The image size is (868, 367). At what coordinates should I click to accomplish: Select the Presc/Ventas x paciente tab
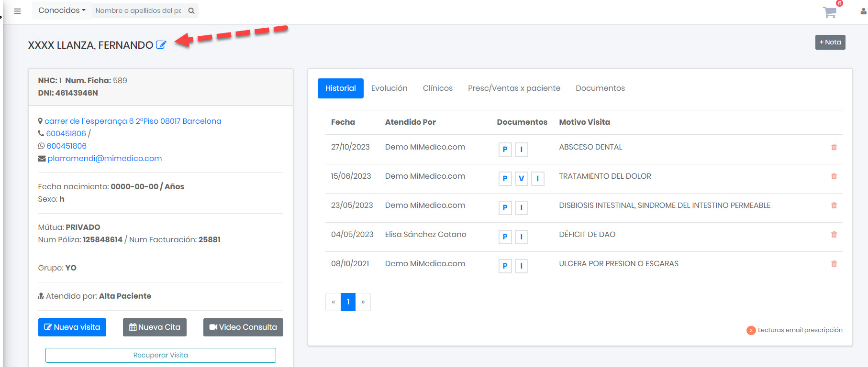pyautogui.click(x=514, y=88)
